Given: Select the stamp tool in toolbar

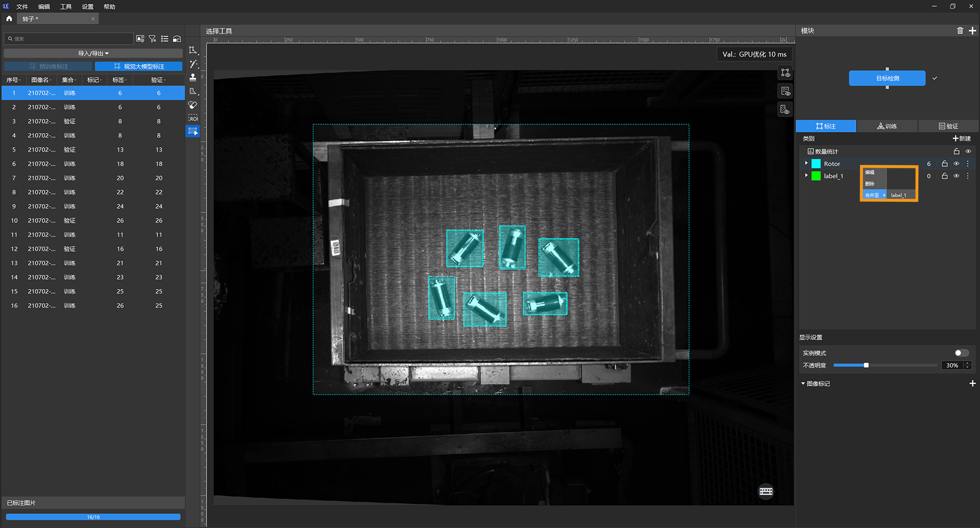Looking at the screenshot, I should point(193,77).
